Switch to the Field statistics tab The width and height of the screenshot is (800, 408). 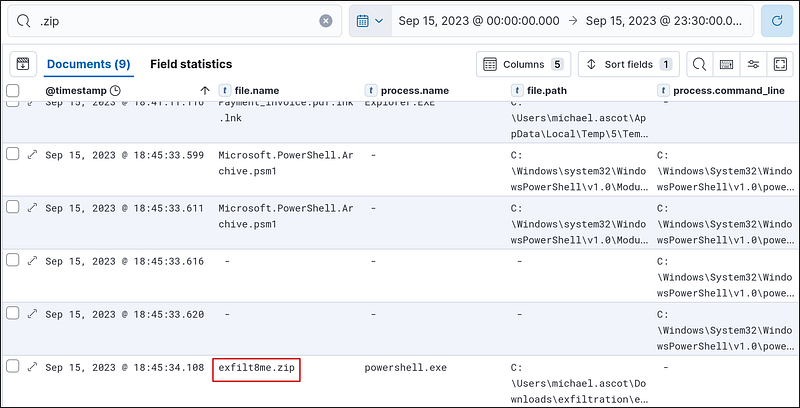pyautogui.click(x=191, y=64)
